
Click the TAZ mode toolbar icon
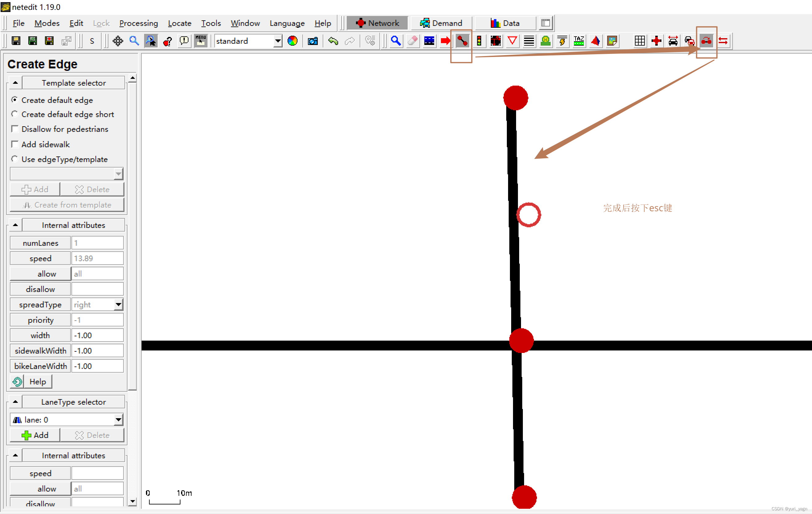coord(579,41)
